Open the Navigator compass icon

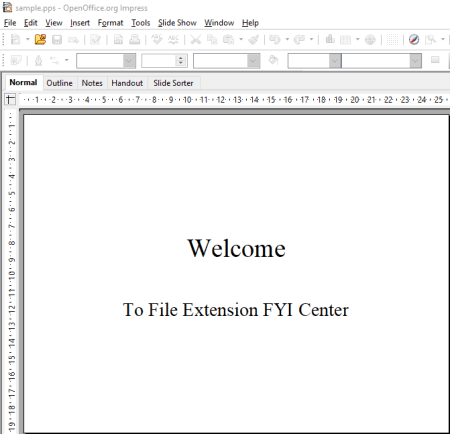414,40
